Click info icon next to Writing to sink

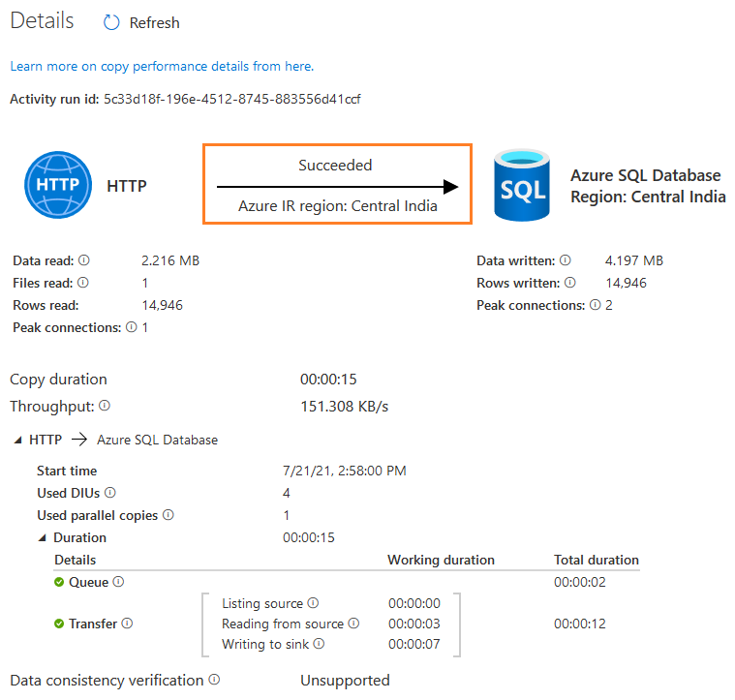(319, 644)
